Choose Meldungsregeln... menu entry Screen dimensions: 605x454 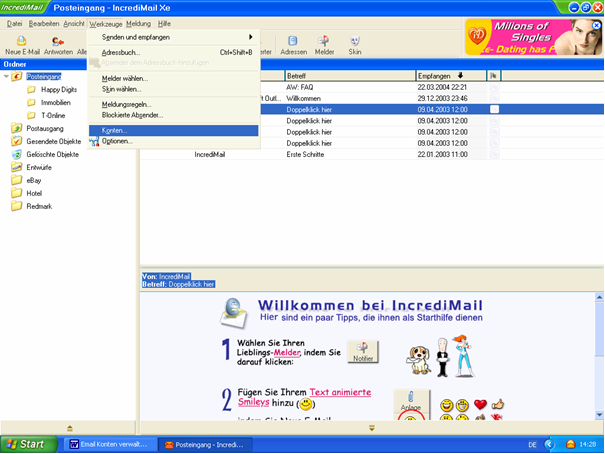[x=174, y=104]
